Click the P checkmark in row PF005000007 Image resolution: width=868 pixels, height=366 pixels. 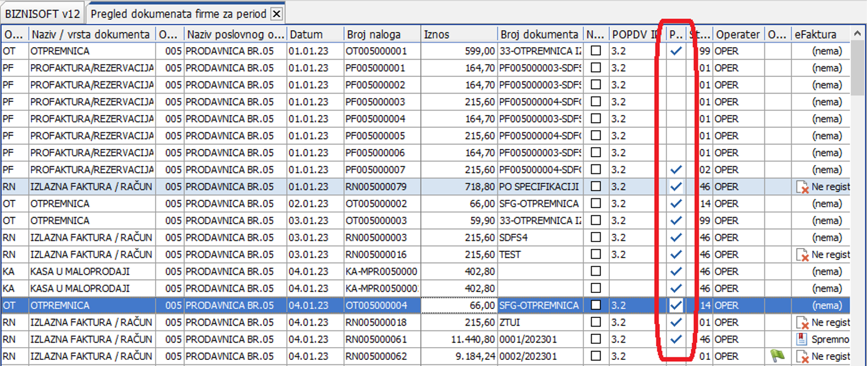coord(676,169)
